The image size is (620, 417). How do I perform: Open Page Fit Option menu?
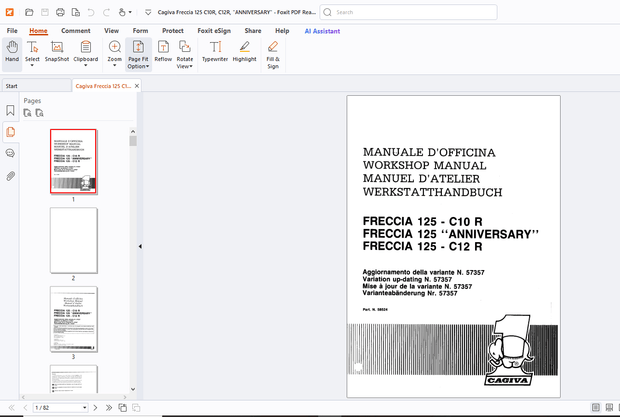coord(138,55)
